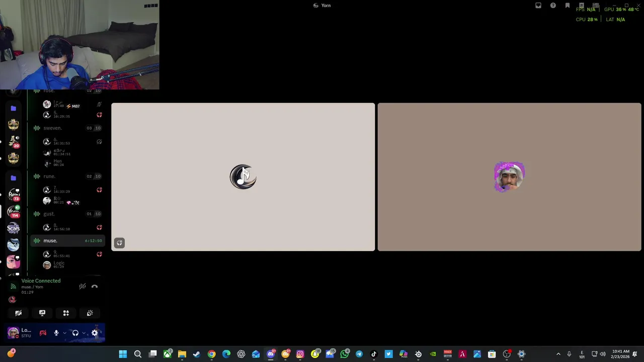Select the Yorn server icon

tap(14, 212)
